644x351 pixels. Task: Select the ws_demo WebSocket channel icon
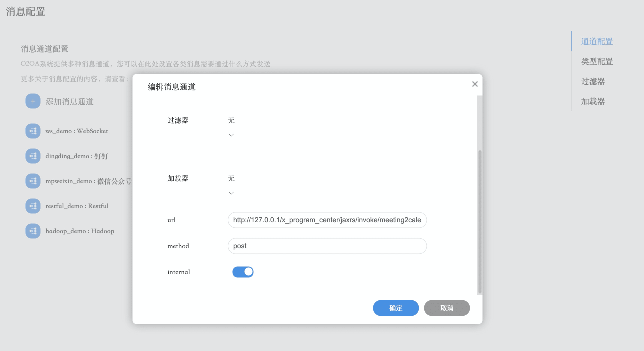click(33, 131)
